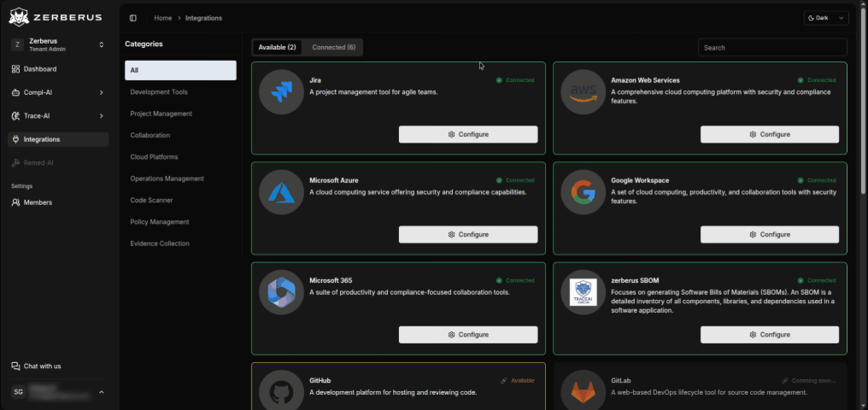Click the Amazon Web Services logo
Viewport: 868px width, 410px height.
[583, 92]
